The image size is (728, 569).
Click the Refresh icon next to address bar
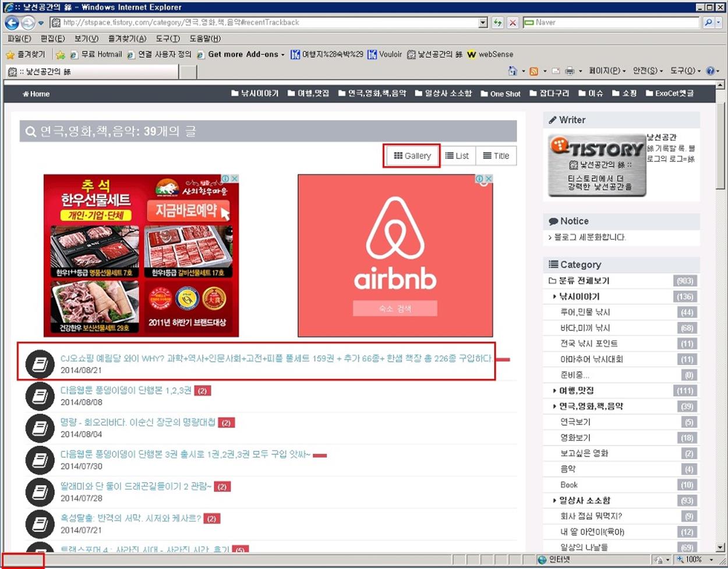[497, 23]
